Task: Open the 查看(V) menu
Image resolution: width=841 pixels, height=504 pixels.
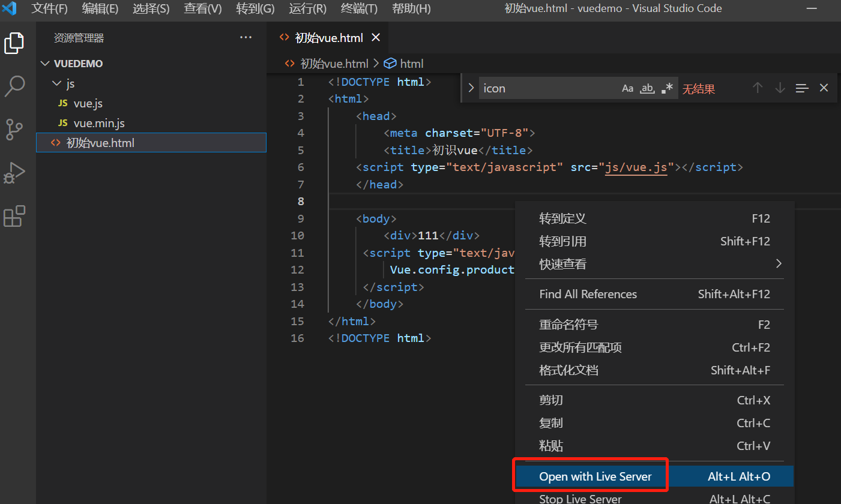Action: click(x=203, y=8)
